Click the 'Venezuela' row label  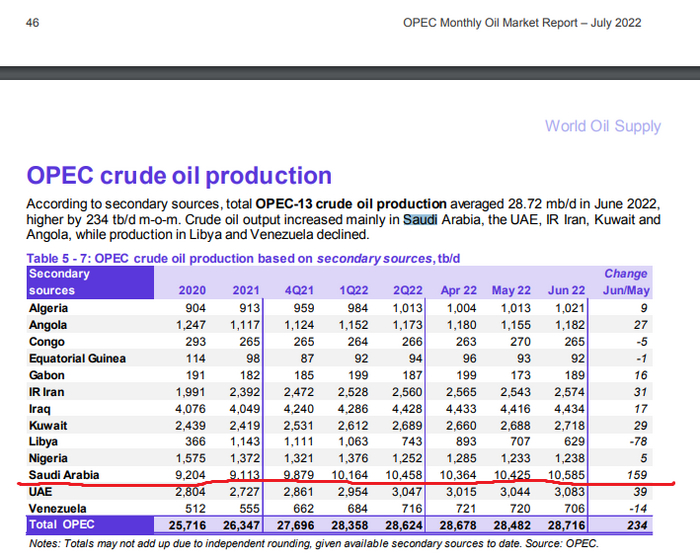coord(58,509)
